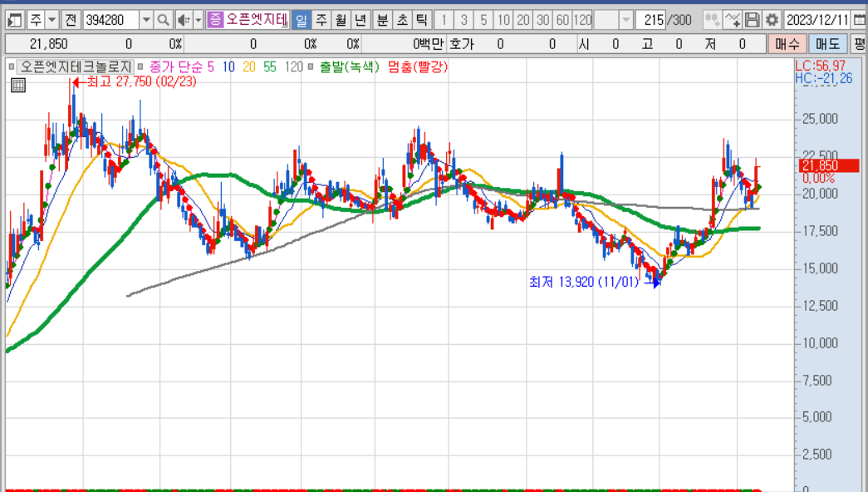
Task: Click the red 21,850 current price tag
Action: [829, 165]
